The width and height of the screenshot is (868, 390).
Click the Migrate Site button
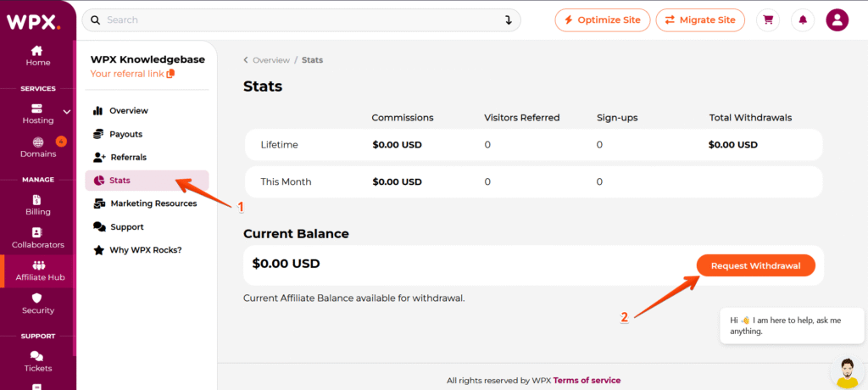[699, 19]
